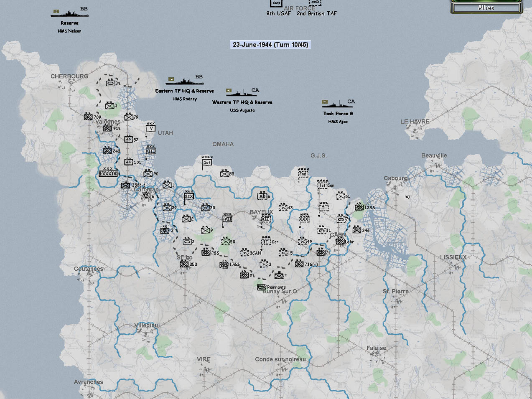
Task: Select the German 716(-) unit counter
Action: [299, 264]
